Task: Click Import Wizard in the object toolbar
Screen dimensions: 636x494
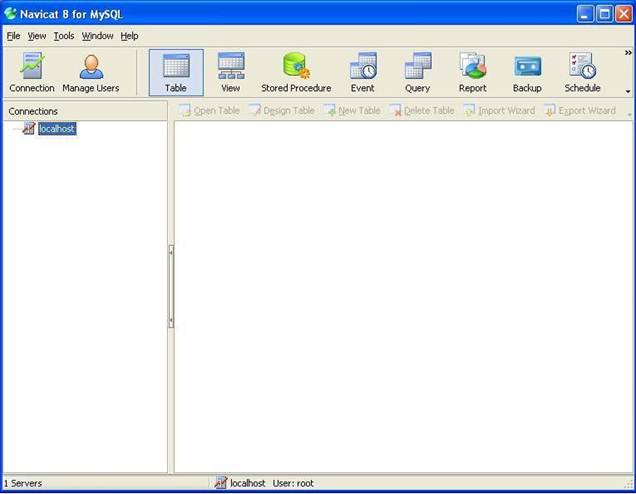Action: pos(499,110)
